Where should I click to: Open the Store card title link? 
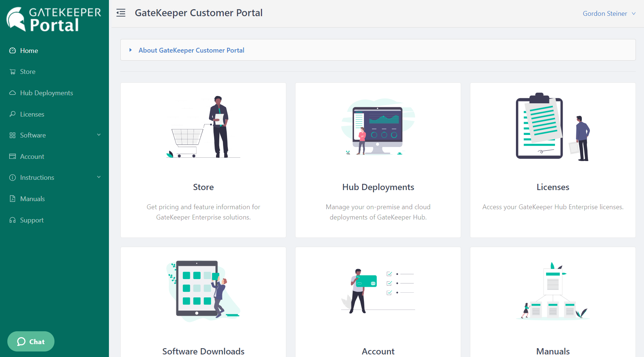203,187
